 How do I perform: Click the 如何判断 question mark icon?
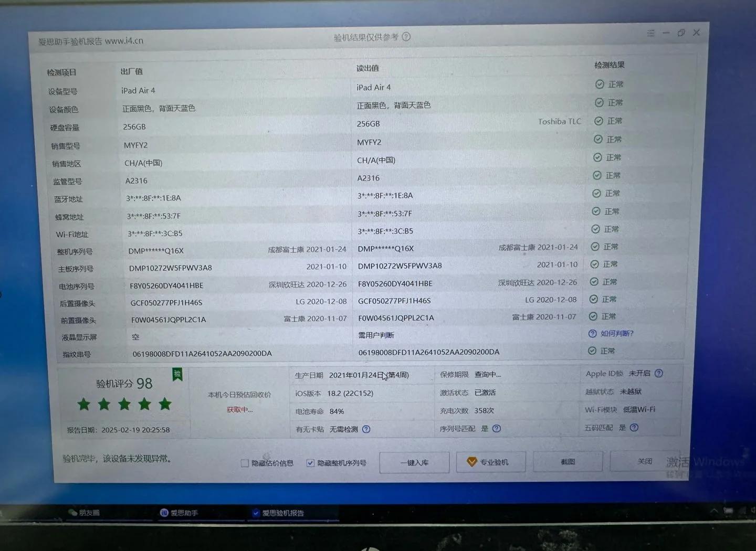pos(593,333)
